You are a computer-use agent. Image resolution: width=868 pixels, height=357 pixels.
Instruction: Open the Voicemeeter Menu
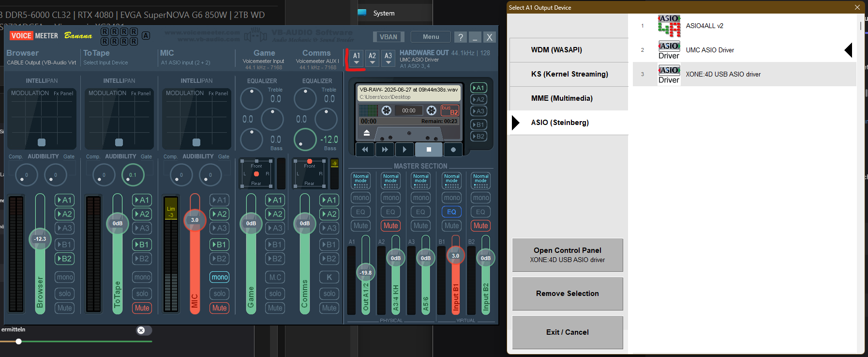click(x=431, y=37)
